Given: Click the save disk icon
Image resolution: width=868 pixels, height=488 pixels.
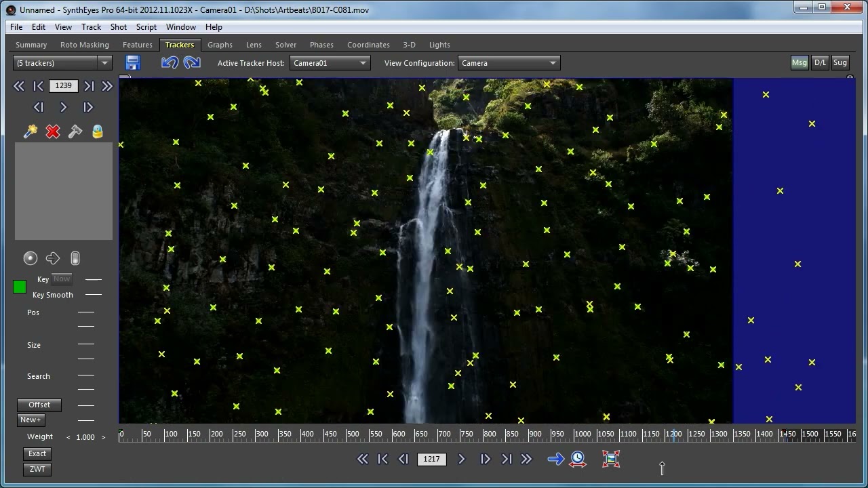Looking at the screenshot, I should (x=132, y=63).
